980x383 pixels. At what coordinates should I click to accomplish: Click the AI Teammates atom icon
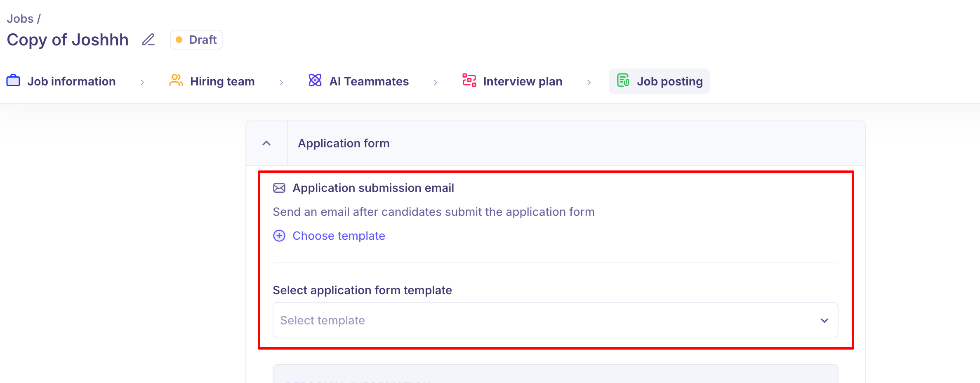pyautogui.click(x=315, y=80)
